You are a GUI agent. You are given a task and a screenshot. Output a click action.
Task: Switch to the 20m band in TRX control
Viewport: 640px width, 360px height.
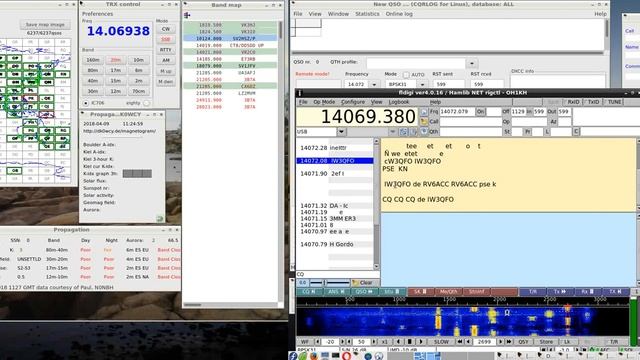(x=116, y=60)
